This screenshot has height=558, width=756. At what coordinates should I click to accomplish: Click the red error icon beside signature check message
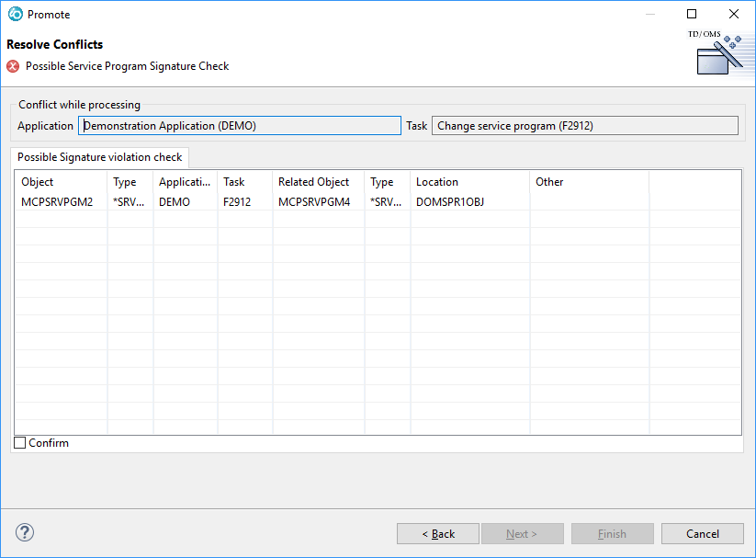pyautogui.click(x=13, y=66)
